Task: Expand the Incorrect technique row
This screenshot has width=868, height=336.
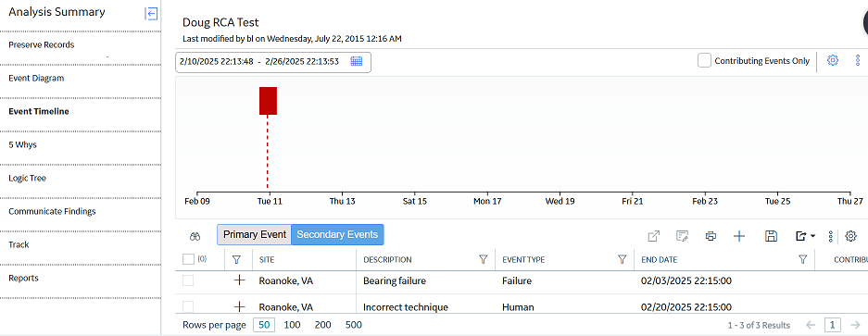Action: click(239, 306)
